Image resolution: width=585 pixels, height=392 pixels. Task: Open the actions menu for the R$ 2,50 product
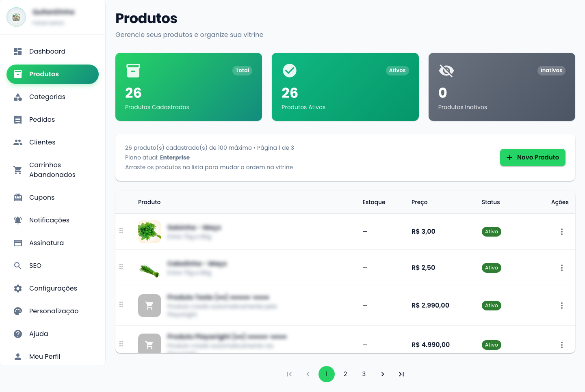coord(562,267)
